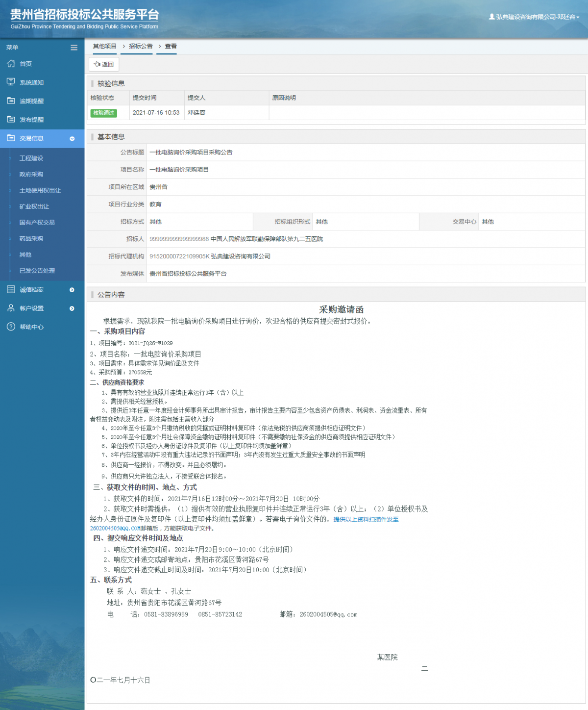Expand the 诚信档案 section chevron
The width and height of the screenshot is (588, 710).
coord(72,290)
